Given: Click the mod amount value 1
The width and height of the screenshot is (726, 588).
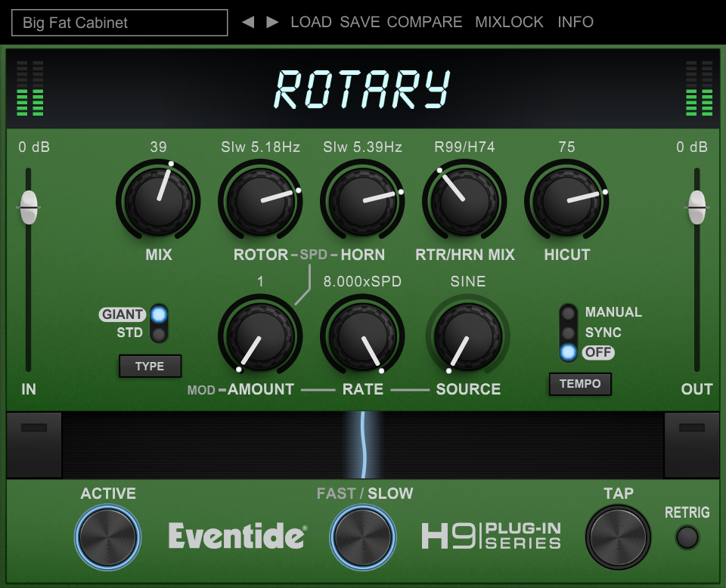Looking at the screenshot, I should click(x=260, y=281).
